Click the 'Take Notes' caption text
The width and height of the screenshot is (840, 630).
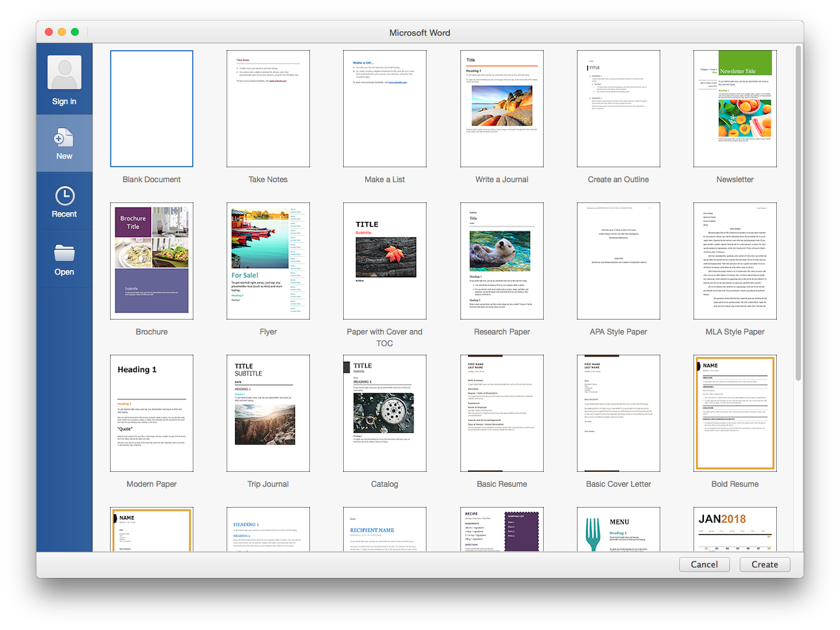point(268,180)
